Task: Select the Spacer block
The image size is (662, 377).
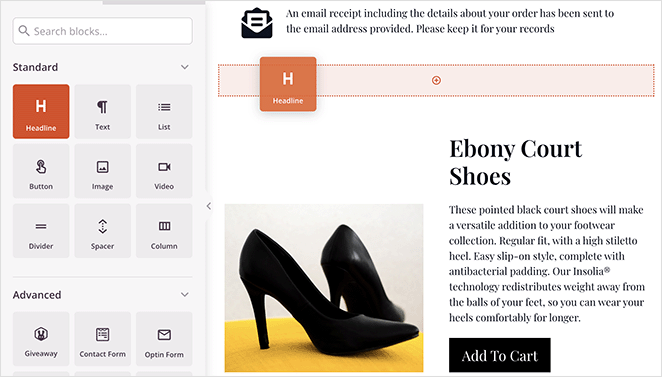Action: (103, 231)
